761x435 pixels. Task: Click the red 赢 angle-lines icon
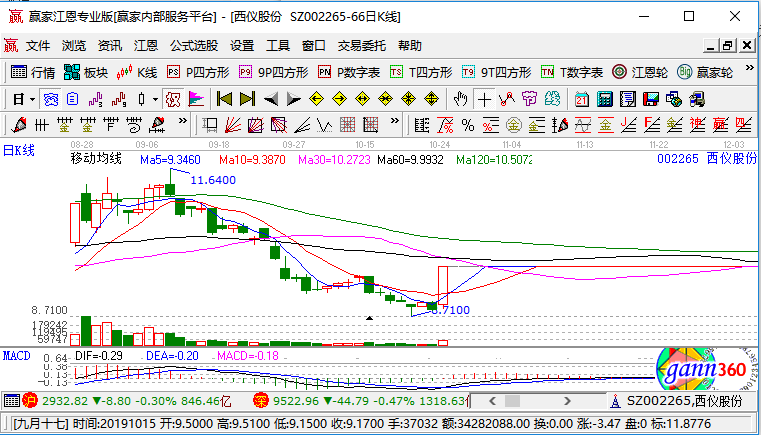720,125
